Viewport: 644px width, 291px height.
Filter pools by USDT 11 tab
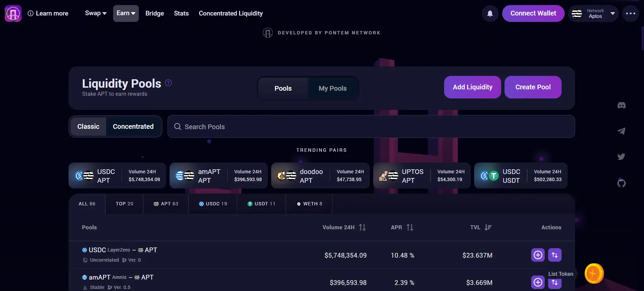261,204
